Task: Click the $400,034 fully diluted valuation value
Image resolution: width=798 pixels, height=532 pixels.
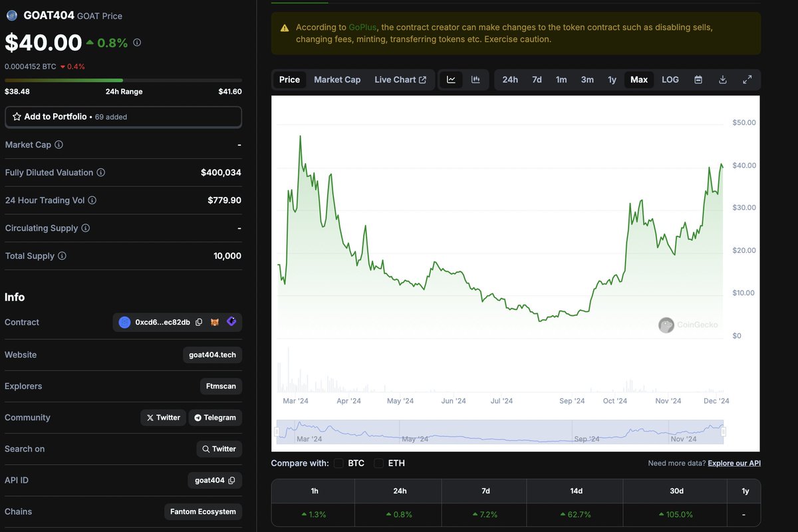Action: (221, 172)
